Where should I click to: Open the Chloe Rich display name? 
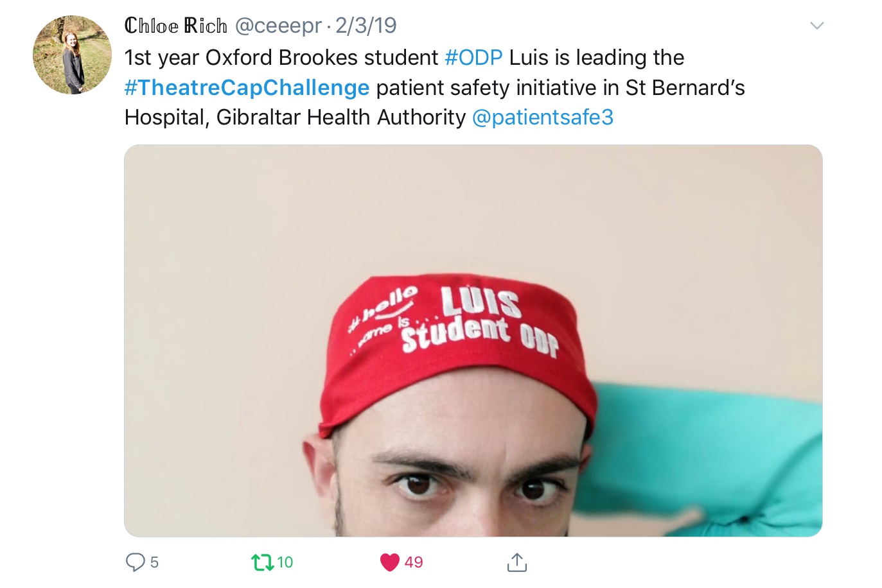coord(175,26)
